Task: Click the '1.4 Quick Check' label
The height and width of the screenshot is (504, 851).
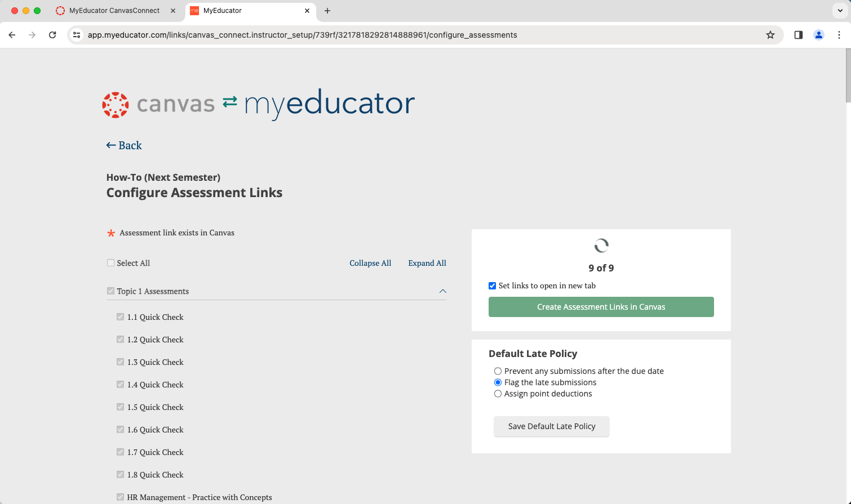Action: [x=156, y=385]
